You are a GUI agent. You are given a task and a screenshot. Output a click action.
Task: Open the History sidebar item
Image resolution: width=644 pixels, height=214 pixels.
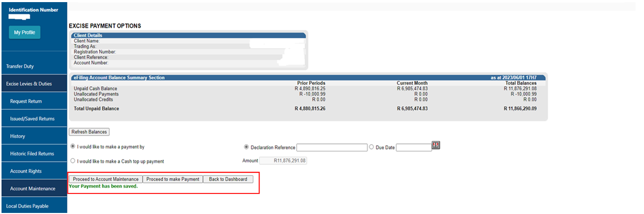tap(17, 136)
